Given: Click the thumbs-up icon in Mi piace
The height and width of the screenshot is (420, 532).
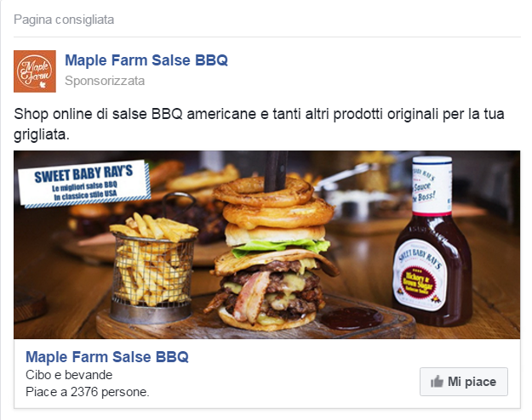Looking at the screenshot, I should 437,382.
